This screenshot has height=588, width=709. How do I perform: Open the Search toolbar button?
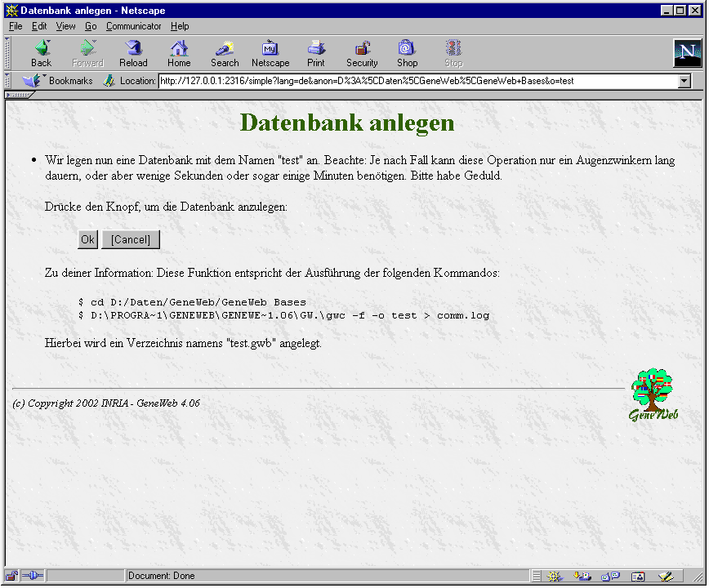[225, 54]
